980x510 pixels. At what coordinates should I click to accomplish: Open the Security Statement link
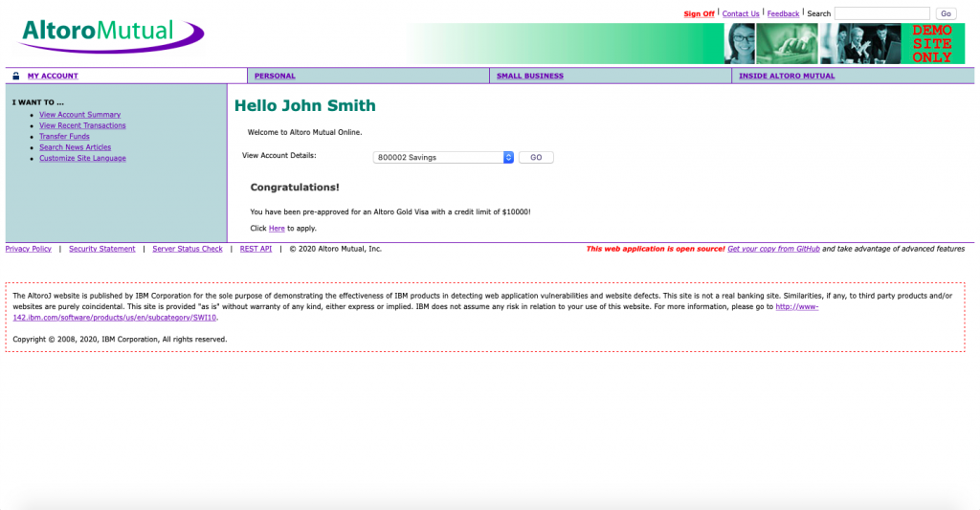[x=101, y=249]
